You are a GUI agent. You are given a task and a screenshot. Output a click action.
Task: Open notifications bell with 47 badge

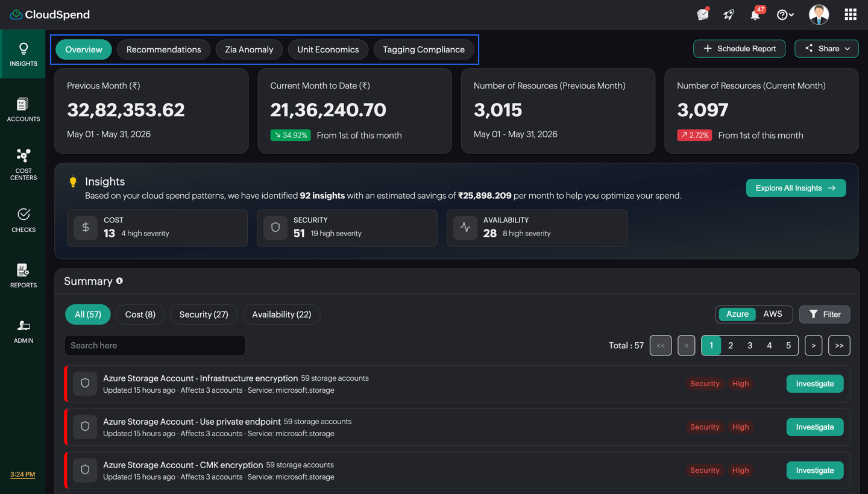755,14
